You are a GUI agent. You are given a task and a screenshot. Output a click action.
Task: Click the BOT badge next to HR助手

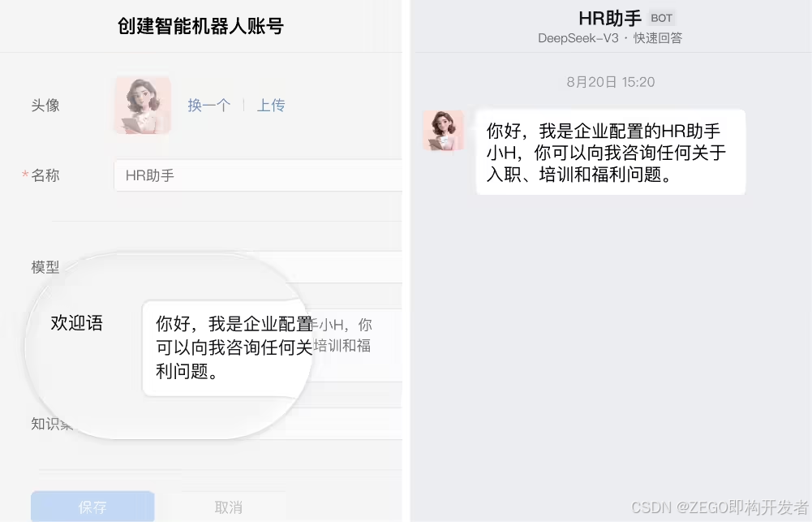661,18
